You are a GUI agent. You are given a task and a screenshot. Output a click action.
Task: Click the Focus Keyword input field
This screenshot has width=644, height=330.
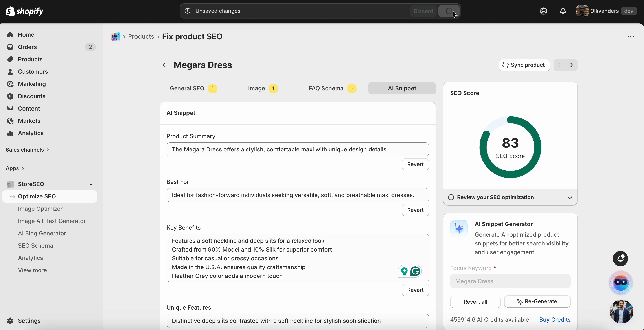(x=510, y=281)
